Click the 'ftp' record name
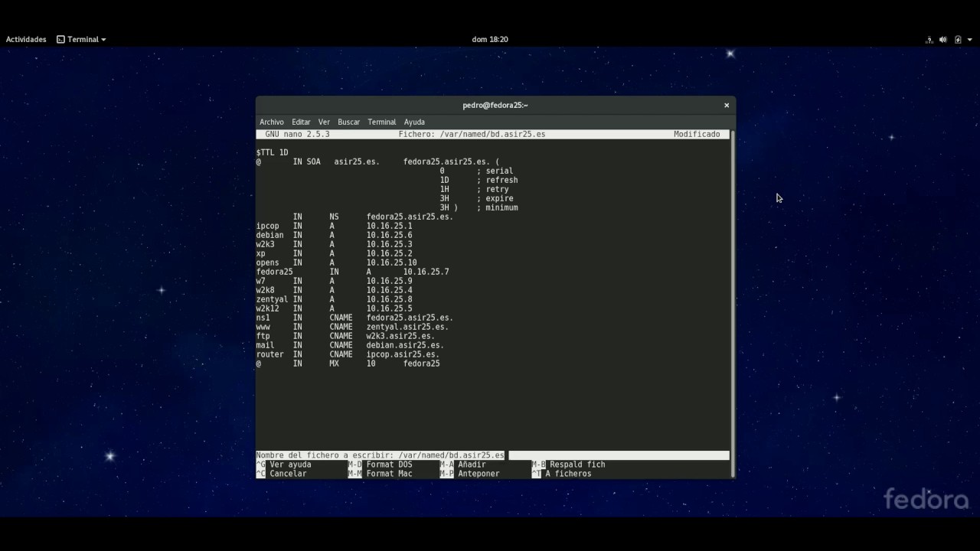Viewport: 980px width, 551px height. [263, 336]
